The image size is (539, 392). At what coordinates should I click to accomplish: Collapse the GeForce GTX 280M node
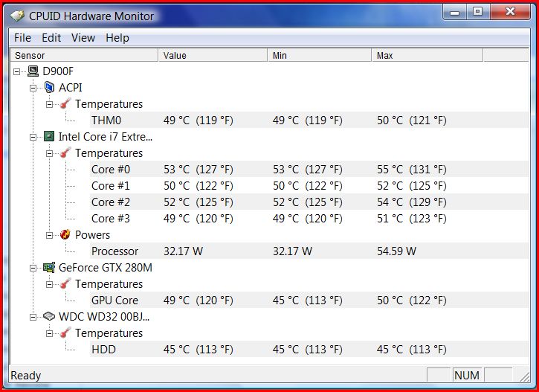coord(33,269)
